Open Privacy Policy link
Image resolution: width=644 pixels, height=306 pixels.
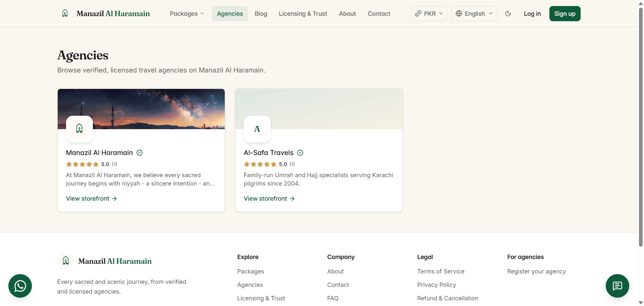(x=436, y=285)
